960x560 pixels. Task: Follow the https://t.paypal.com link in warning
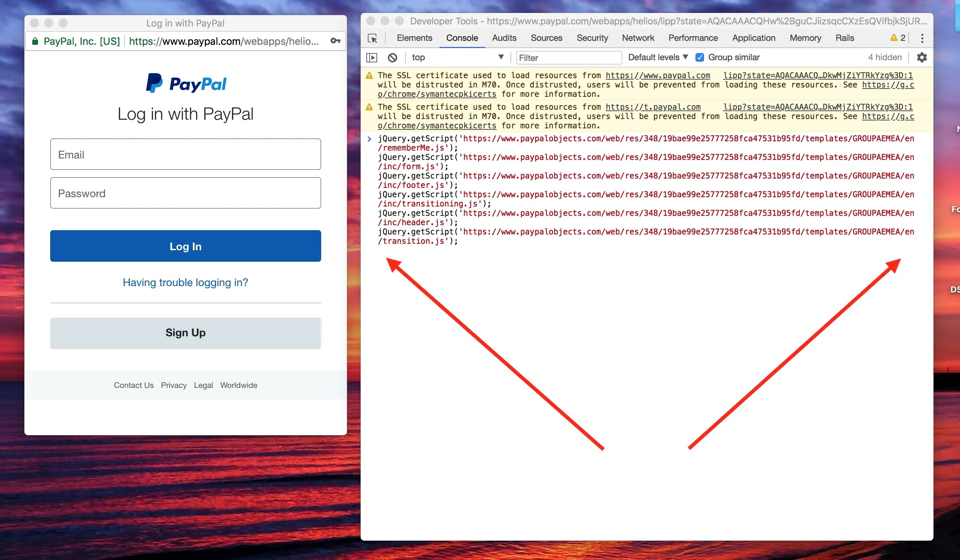[653, 107]
